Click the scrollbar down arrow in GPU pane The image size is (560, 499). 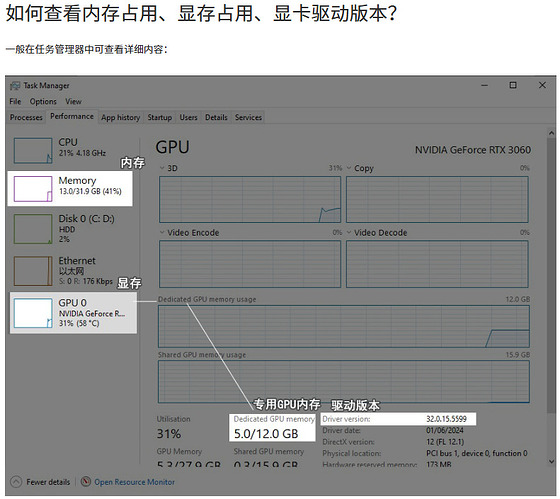[551, 461]
